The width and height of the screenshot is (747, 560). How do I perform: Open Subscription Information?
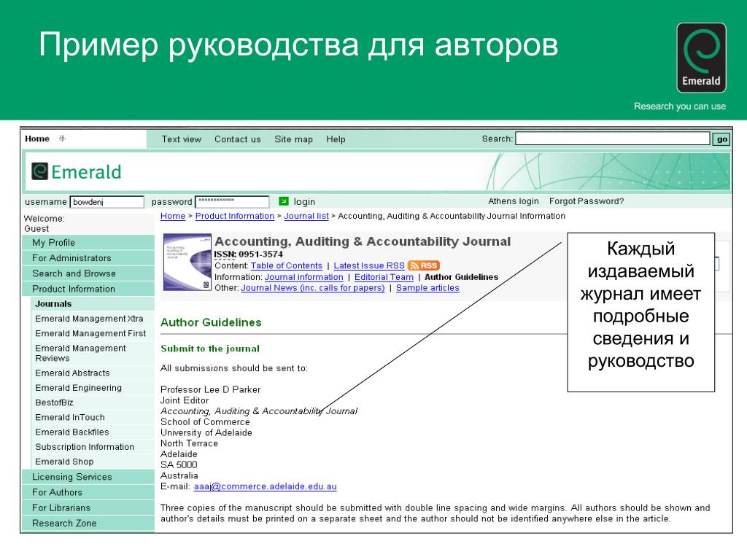click(x=93, y=447)
